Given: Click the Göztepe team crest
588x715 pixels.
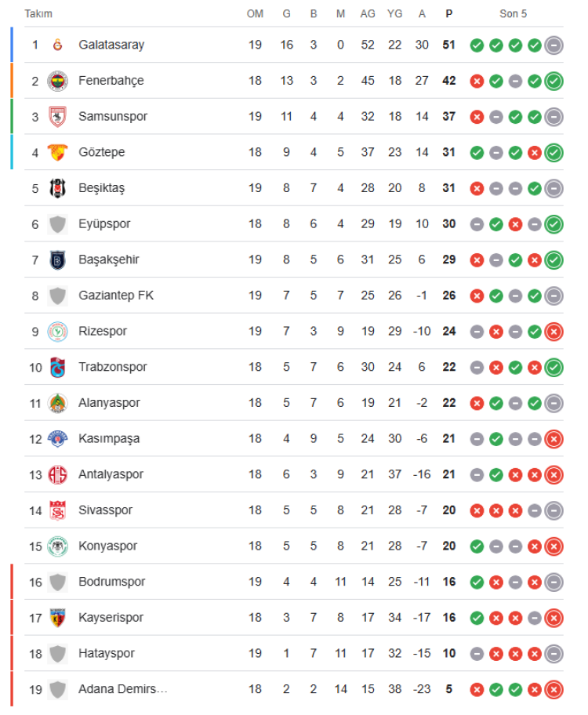Looking at the screenshot, I should 57,152.
